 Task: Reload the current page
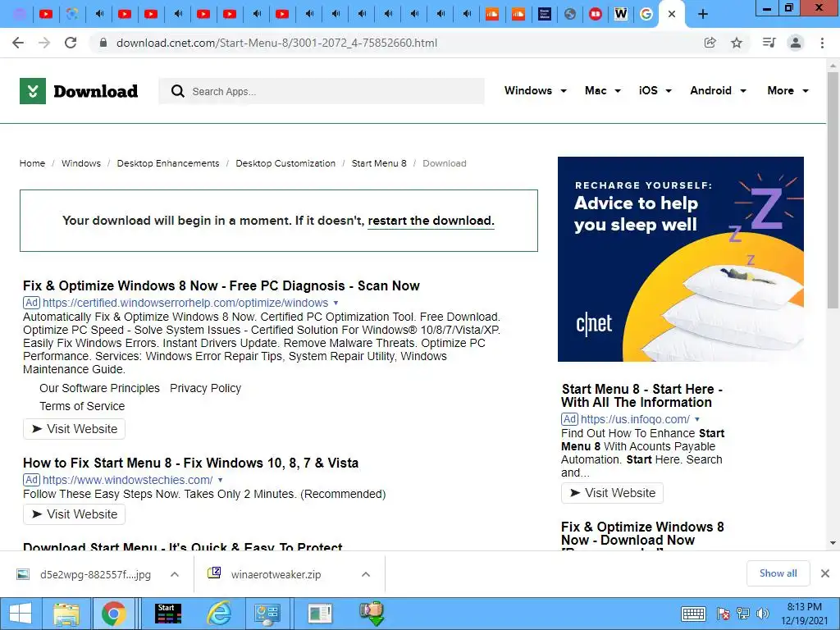(71, 43)
